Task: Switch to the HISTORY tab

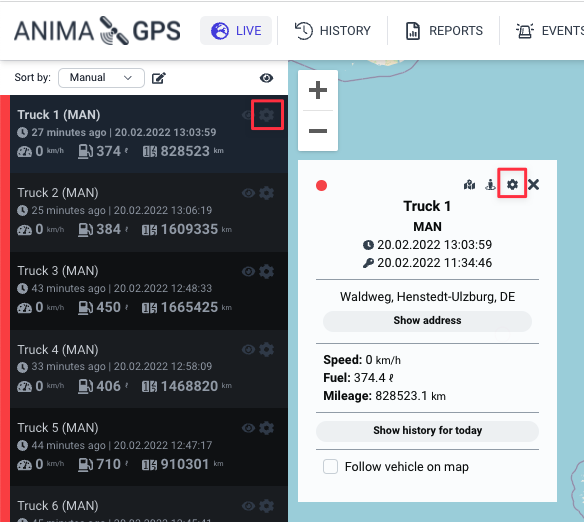Action: pos(333,31)
